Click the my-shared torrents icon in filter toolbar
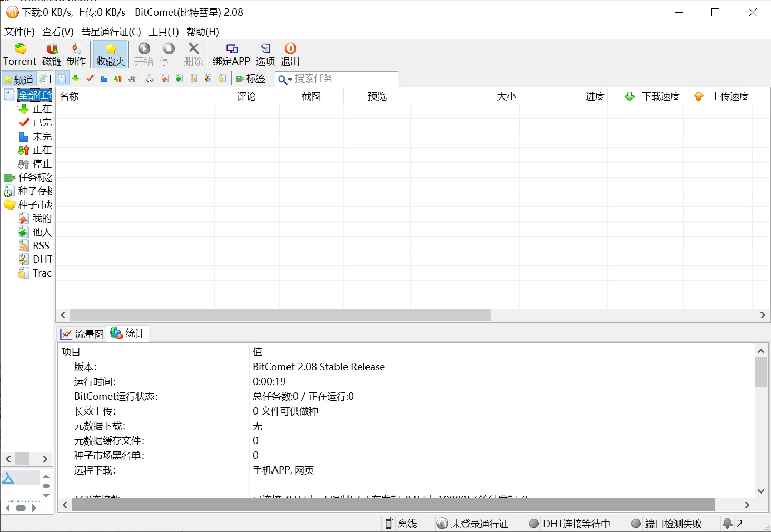The image size is (771, 532). (165, 78)
